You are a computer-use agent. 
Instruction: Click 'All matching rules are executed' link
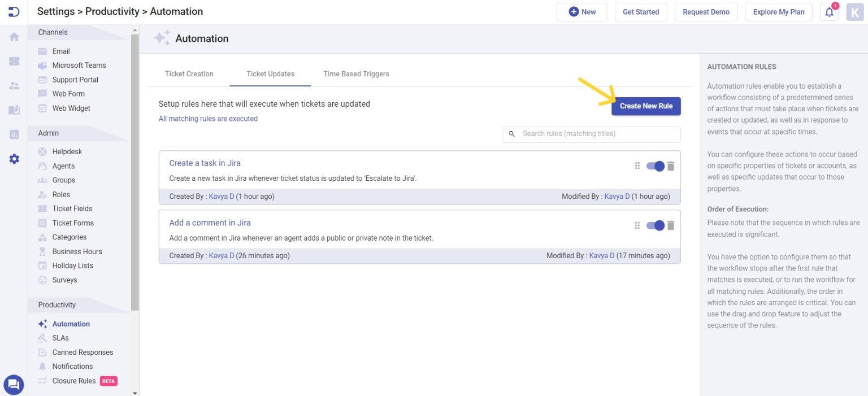pyautogui.click(x=207, y=119)
